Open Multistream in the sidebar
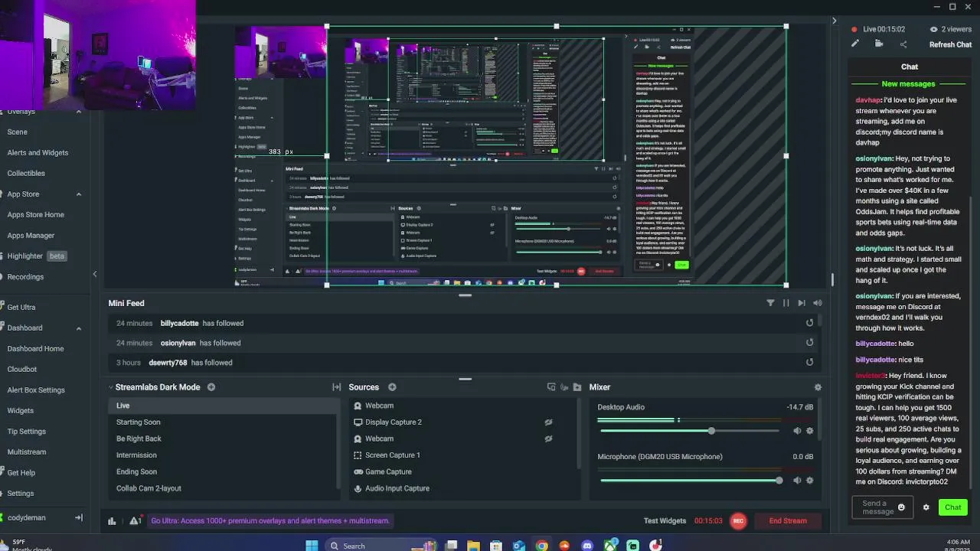Viewport: 980px width, 551px height. [x=27, y=452]
